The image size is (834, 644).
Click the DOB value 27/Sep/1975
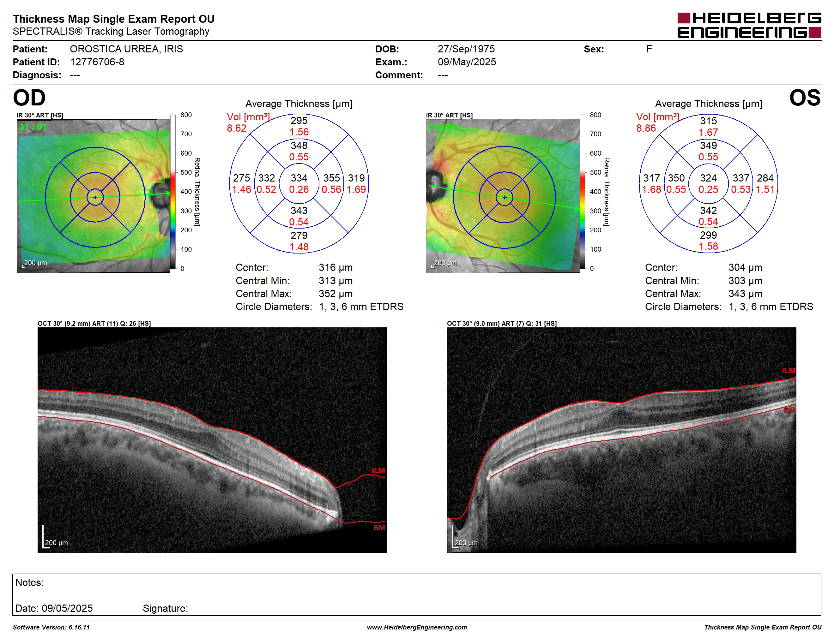coord(466,49)
